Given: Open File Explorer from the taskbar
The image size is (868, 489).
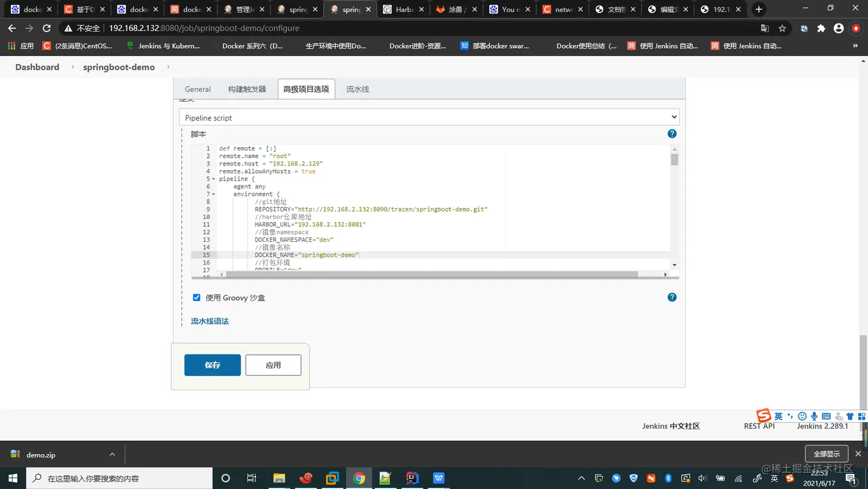Looking at the screenshot, I should tap(279, 478).
